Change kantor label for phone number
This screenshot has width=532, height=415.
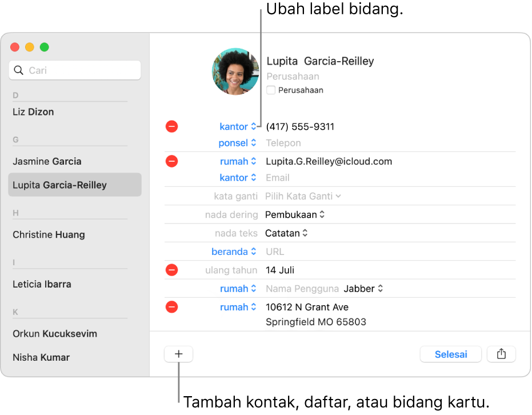click(x=238, y=126)
